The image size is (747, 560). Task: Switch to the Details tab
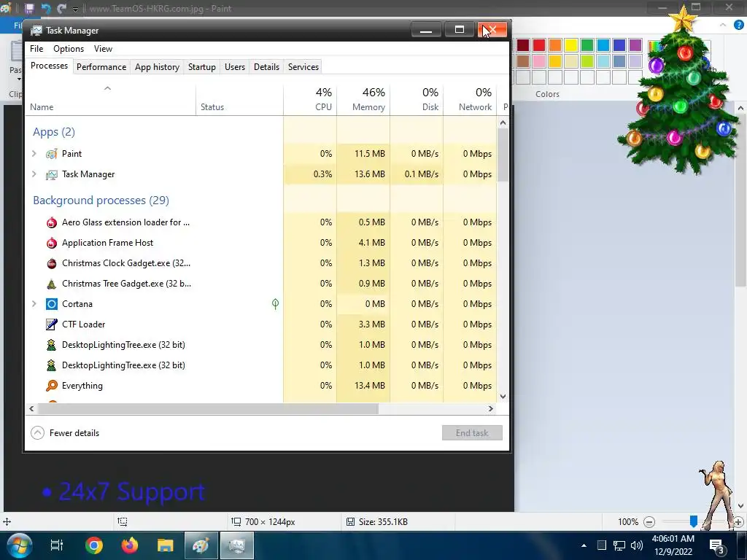point(266,66)
